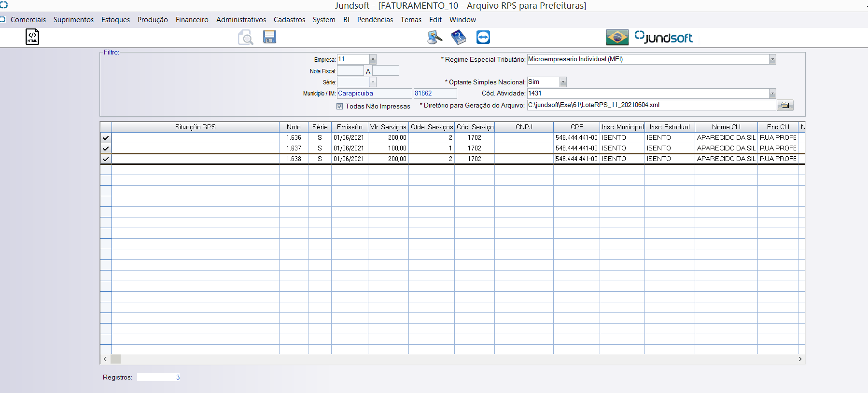Click the second Nota Fiscal range field

tap(386, 71)
